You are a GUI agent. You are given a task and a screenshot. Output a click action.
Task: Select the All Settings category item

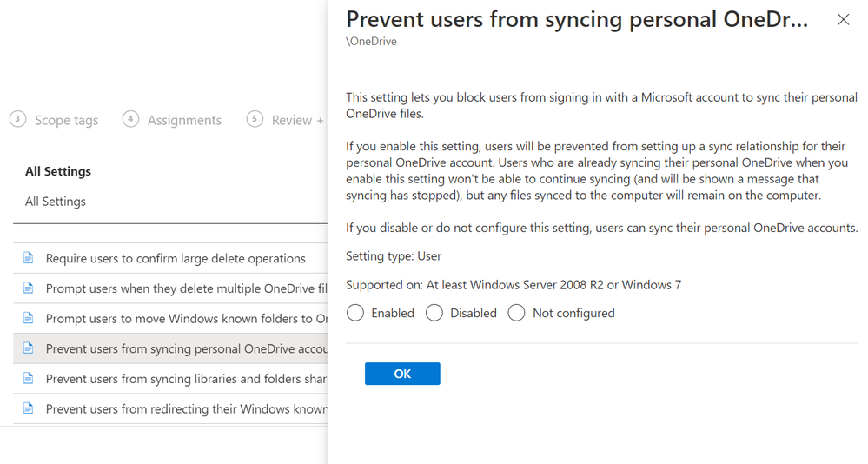point(56,202)
